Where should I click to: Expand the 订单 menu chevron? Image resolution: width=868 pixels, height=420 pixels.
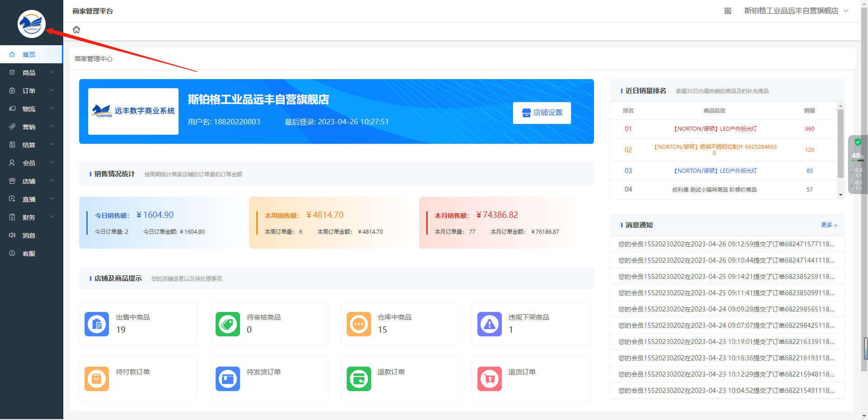click(52, 90)
